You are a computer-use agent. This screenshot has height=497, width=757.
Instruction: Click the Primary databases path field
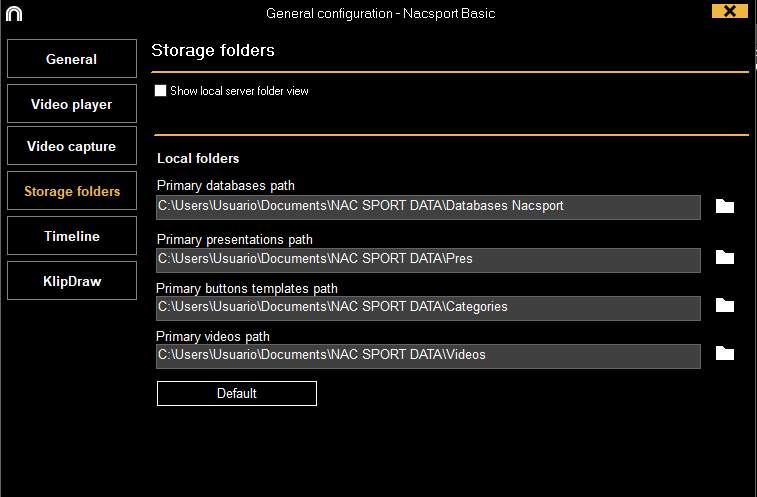point(428,207)
